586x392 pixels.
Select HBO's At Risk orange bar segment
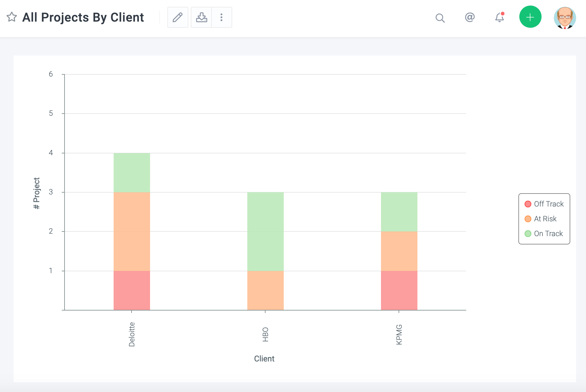click(x=266, y=290)
